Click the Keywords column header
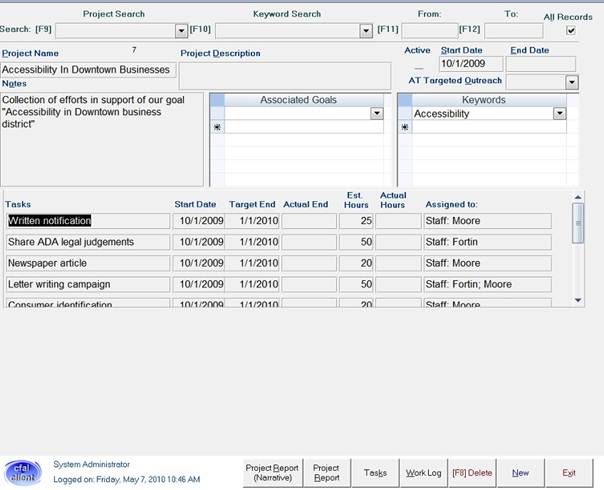The height and width of the screenshot is (490, 604). (489, 100)
